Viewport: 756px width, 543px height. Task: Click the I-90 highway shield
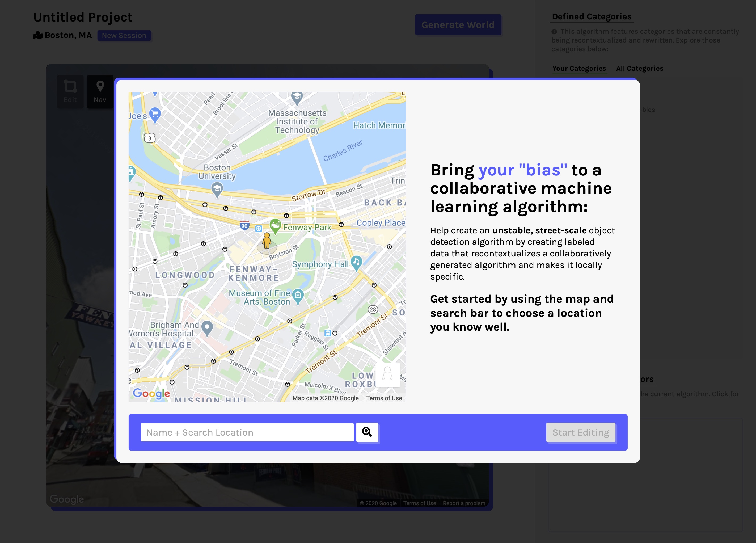[244, 225]
